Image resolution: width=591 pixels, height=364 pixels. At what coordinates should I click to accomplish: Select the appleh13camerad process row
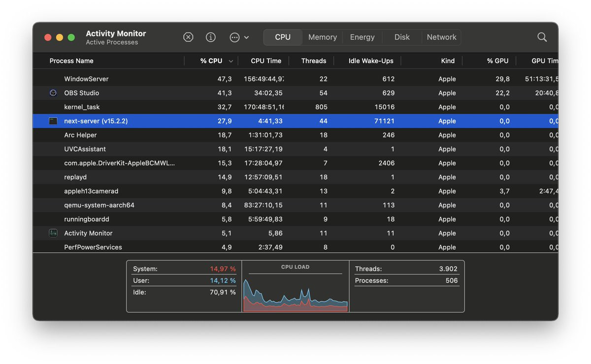[295, 191]
